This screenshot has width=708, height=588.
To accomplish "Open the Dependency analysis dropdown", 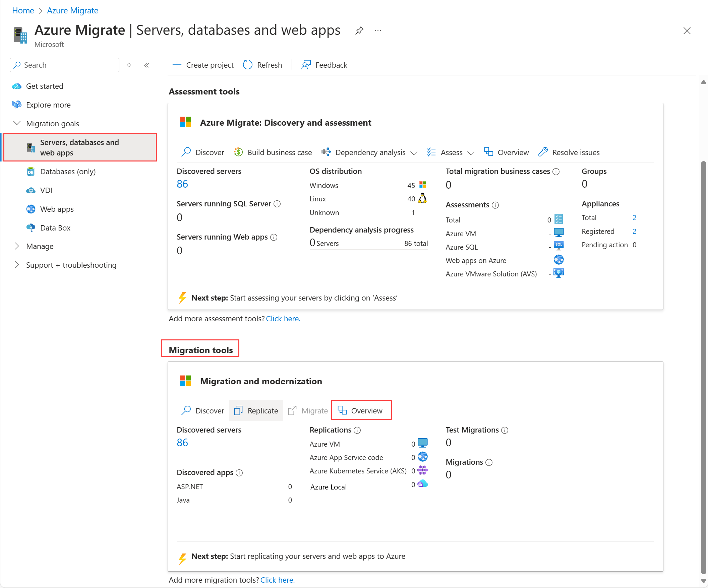I will click(x=414, y=153).
